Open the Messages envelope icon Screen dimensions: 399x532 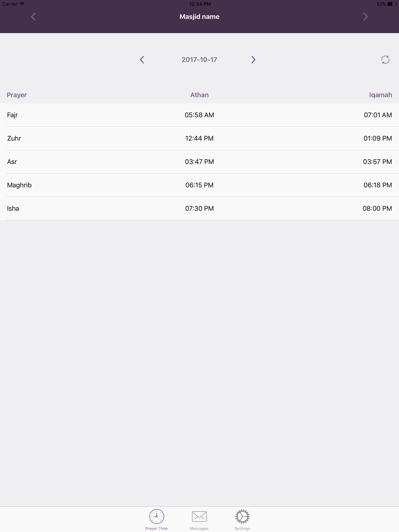199,516
